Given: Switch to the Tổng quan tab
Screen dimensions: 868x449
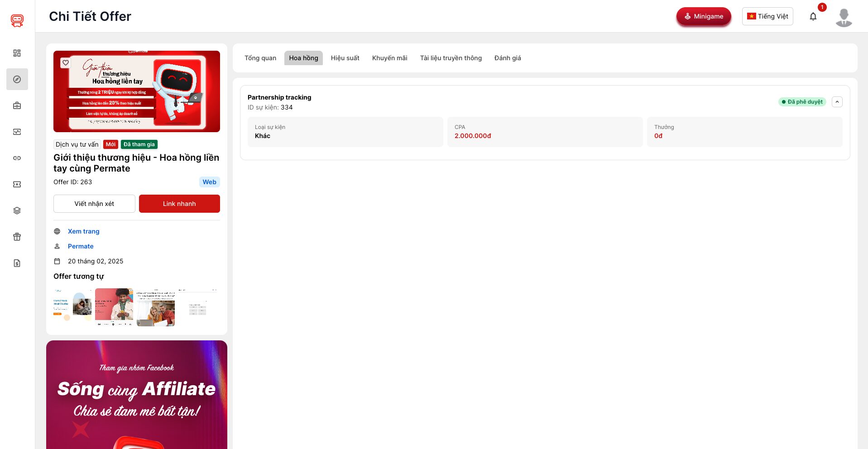Looking at the screenshot, I should (260, 58).
